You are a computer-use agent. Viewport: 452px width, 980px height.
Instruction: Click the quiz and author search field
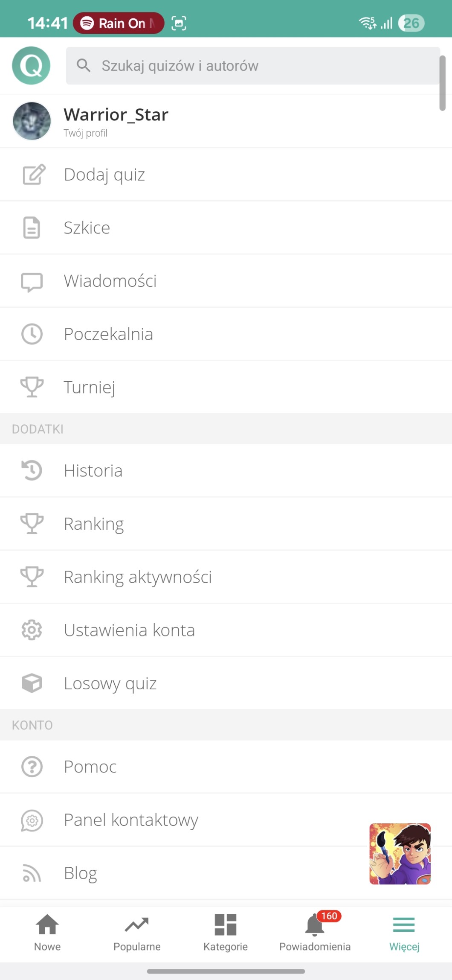tap(252, 66)
